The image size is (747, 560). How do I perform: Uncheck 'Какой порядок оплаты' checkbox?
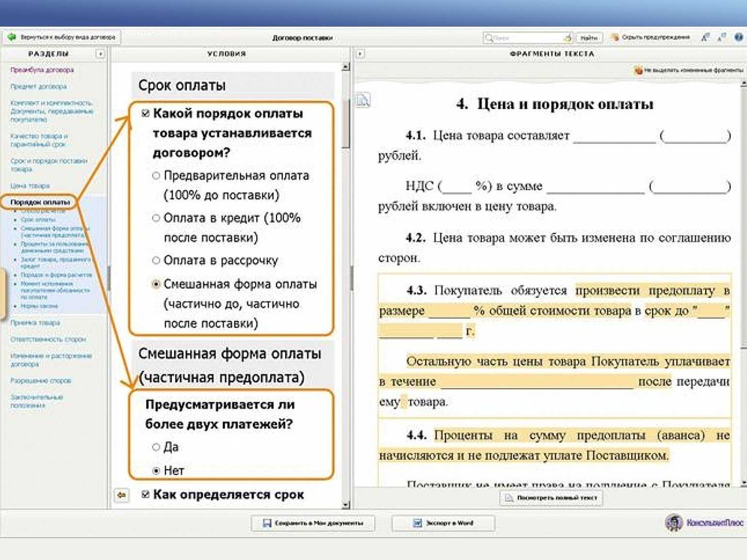pos(145,113)
